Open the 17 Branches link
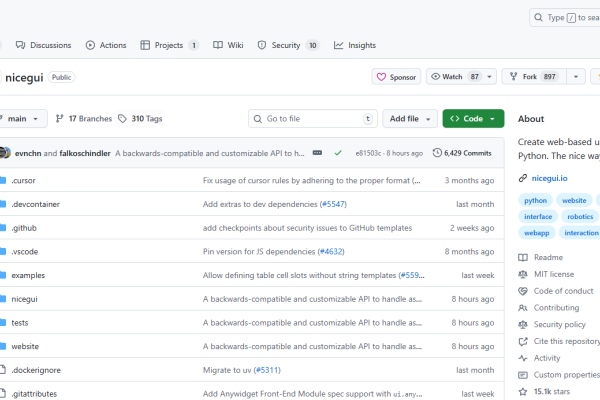 tap(82, 119)
